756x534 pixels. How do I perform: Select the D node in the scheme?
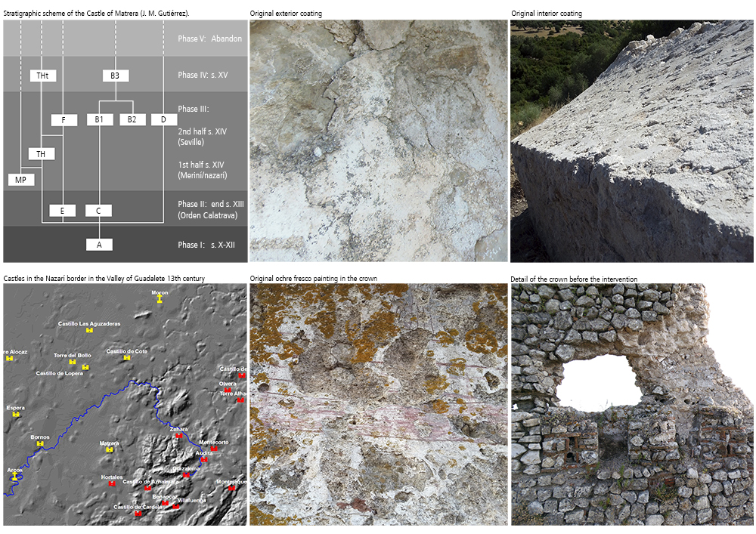click(x=164, y=119)
